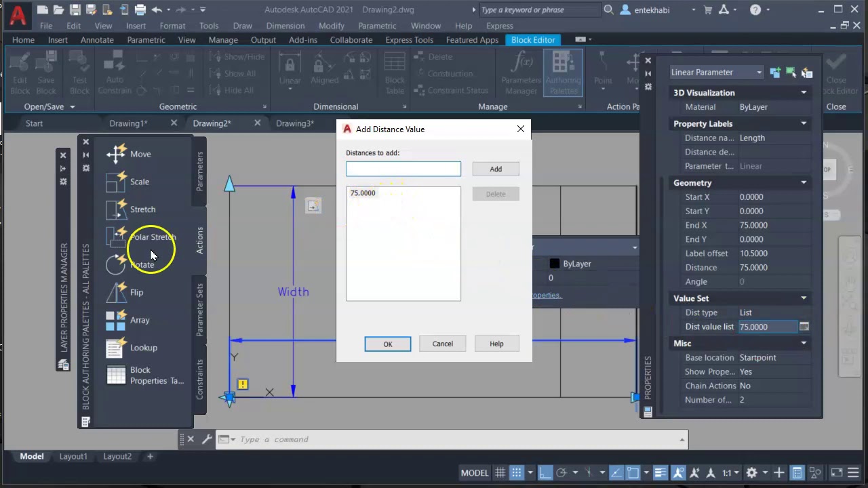Viewport: 868px width, 488px height.
Task: Toggle object snap in status bar
Action: tap(633, 472)
